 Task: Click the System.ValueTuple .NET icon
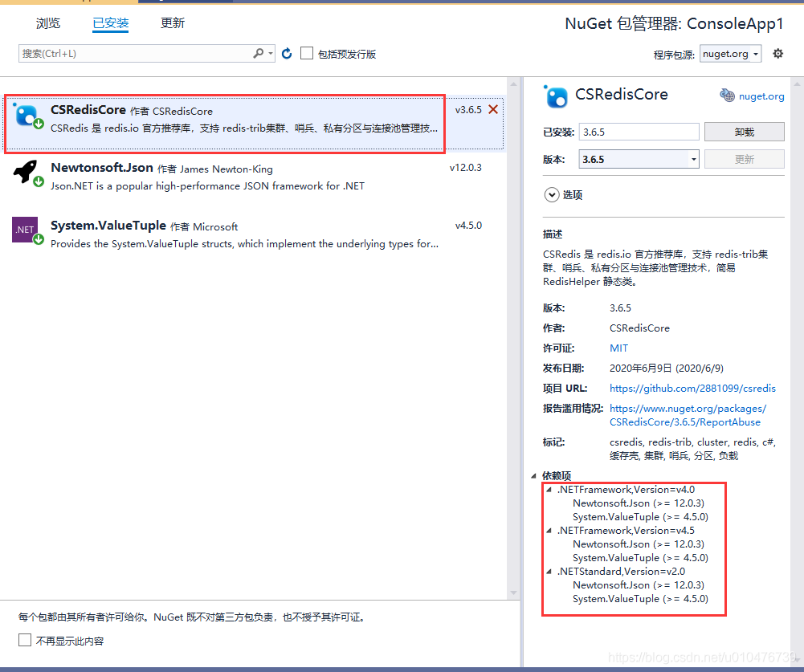point(27,230)
